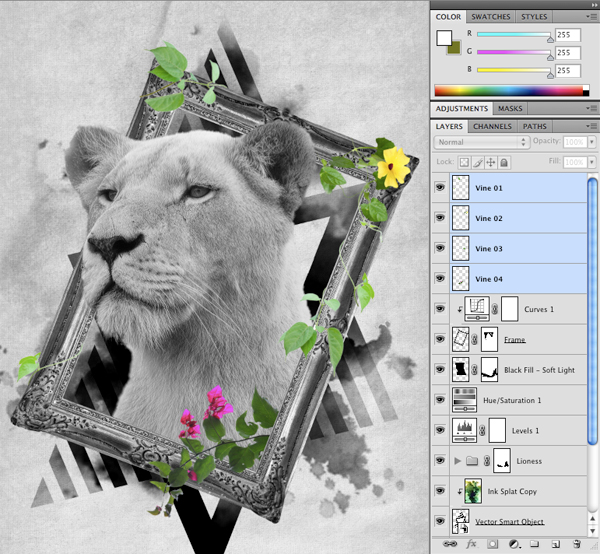600x554 pixels.
Task: Click the Ink Splat Copy thumbnail
Action: [473, 491]
